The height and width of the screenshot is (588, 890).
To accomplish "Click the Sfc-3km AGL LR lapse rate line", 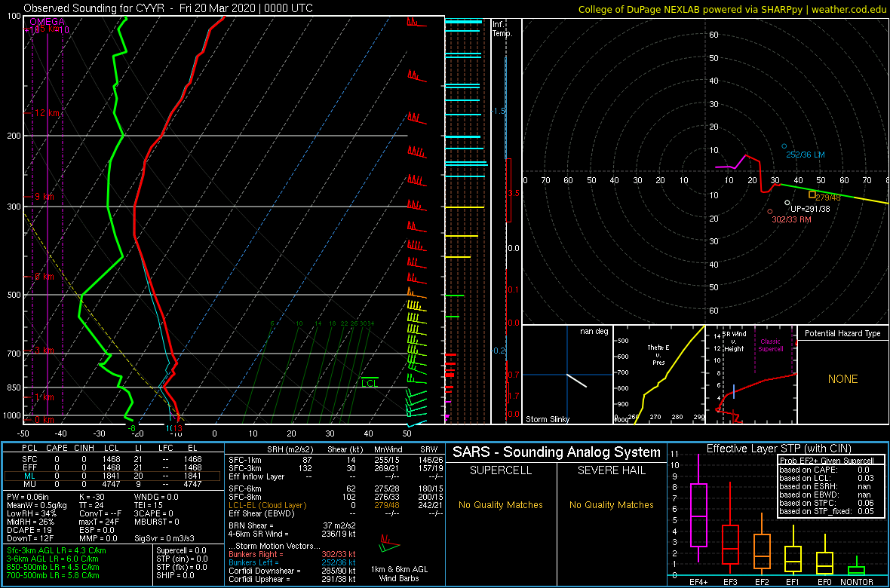I will click(x=57, y=550).
